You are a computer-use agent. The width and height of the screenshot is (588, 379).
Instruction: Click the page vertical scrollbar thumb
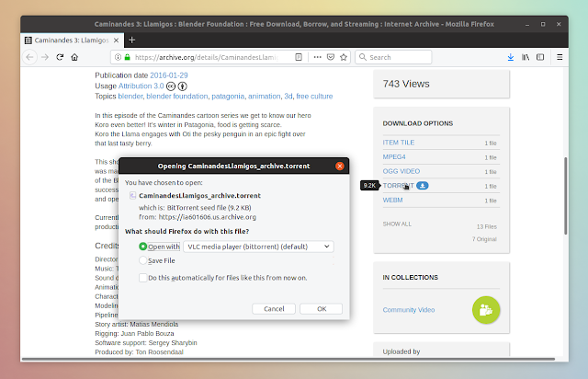click(x=566, y=196)
